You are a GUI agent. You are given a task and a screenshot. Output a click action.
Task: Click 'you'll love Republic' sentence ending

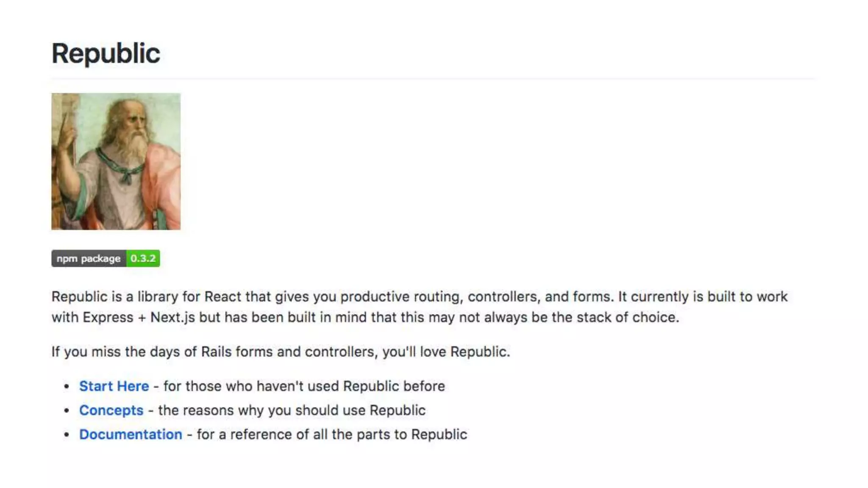click(446, 352)
